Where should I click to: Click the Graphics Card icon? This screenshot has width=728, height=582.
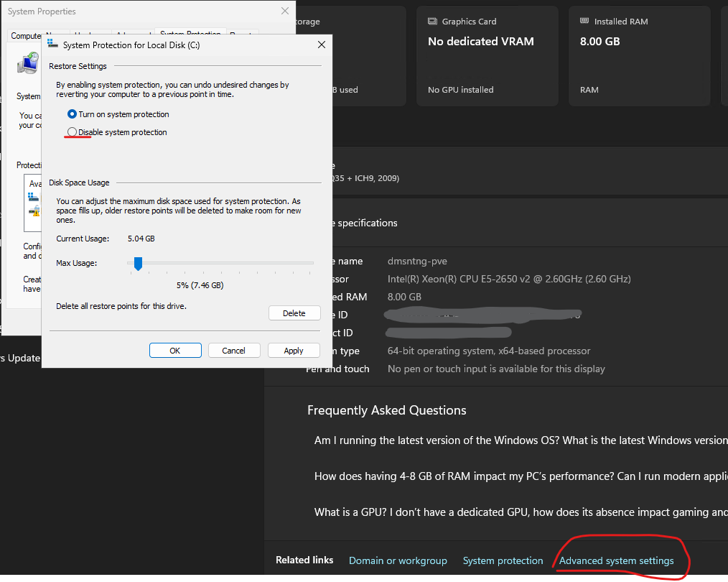coord(433,22)
